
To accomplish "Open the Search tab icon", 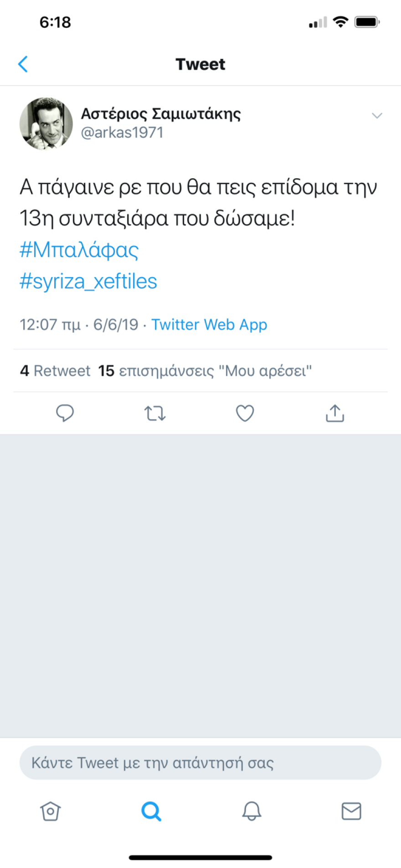I will [150, 811].
